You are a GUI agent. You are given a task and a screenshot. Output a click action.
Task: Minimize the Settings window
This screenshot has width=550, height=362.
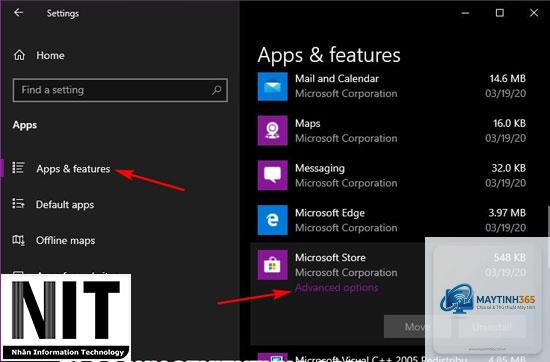[465, 13]
